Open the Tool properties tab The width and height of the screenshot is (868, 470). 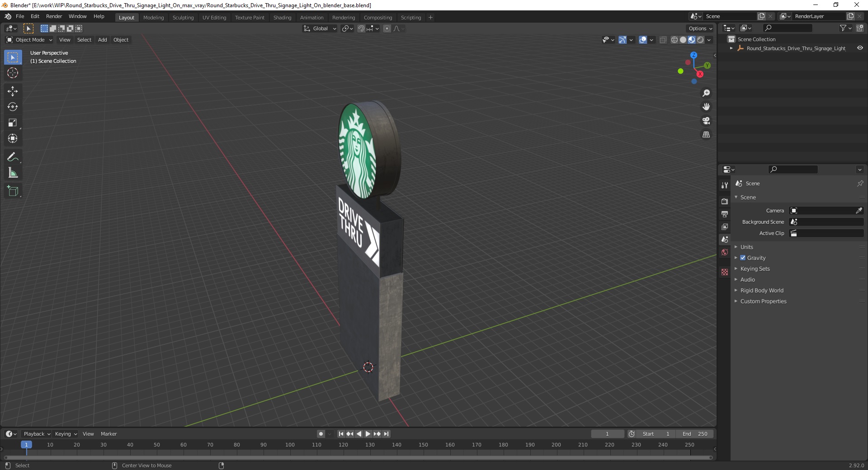coord(725,185)
